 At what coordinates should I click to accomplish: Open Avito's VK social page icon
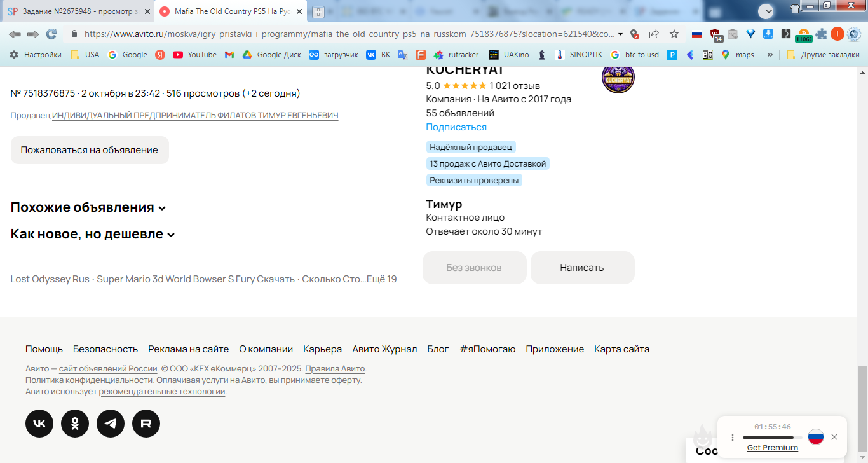[39, 424]
